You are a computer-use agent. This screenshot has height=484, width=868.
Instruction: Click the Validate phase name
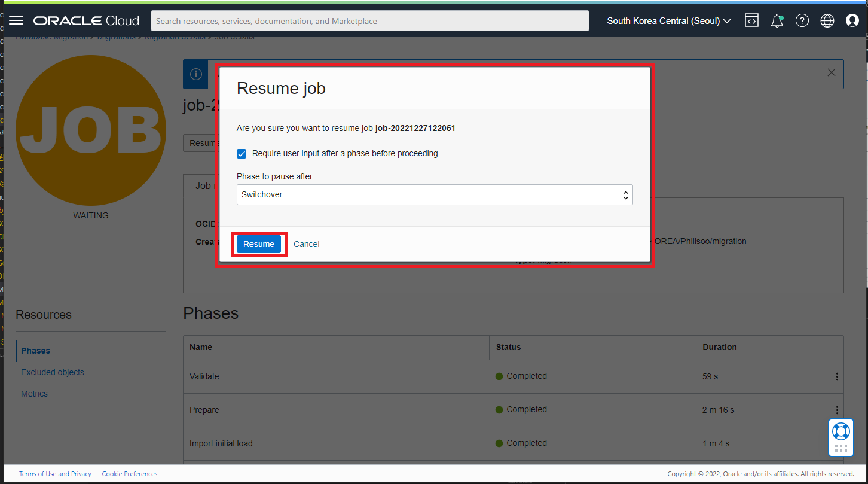coord(204,376)
